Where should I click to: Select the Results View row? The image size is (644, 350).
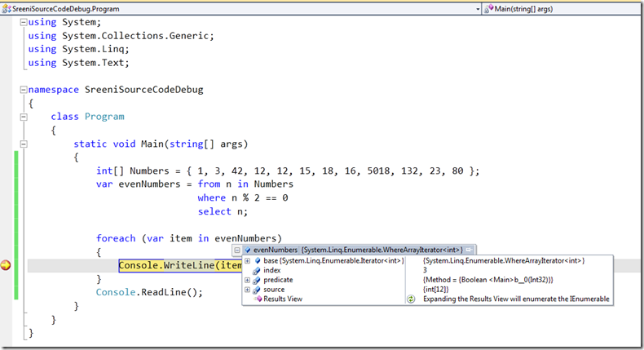pos(283,299)
